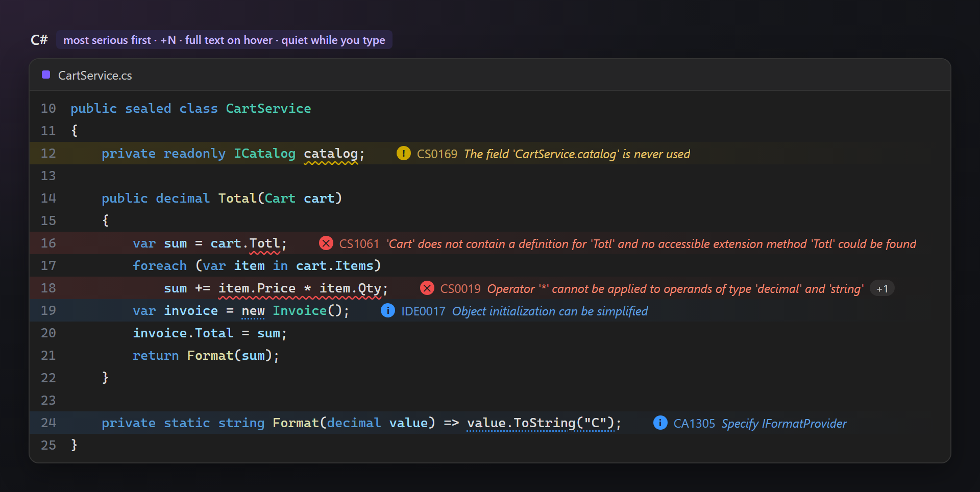Click 'cart.Items' on line 17
Screen dimensions: 980x492
click(x=334, y=266)
